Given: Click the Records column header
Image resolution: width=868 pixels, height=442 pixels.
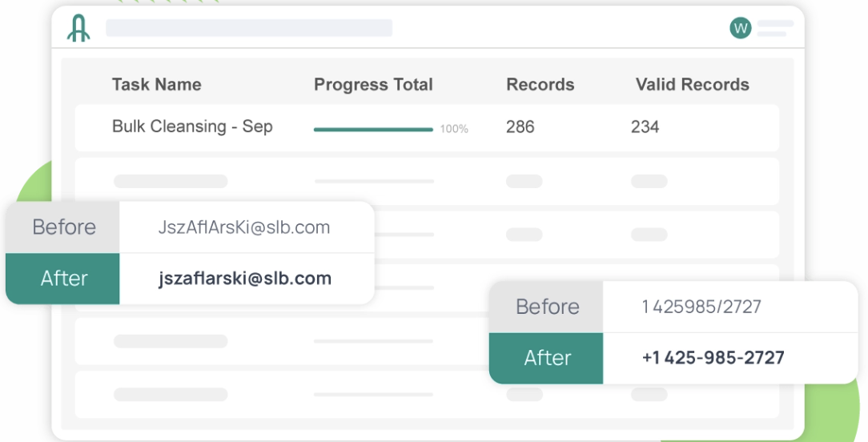Looking at the screenshot, I should click(x=540, y=85).
